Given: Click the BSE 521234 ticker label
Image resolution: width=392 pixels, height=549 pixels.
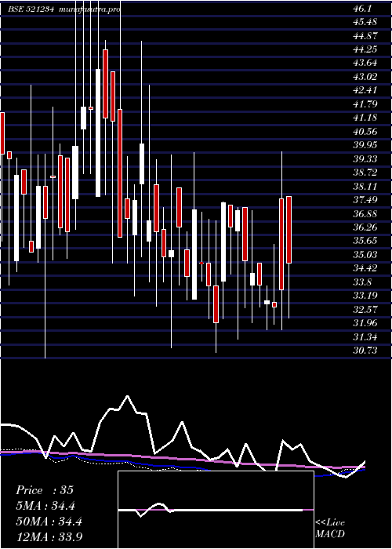Looking at the screenshot, I should coord(31,9).
